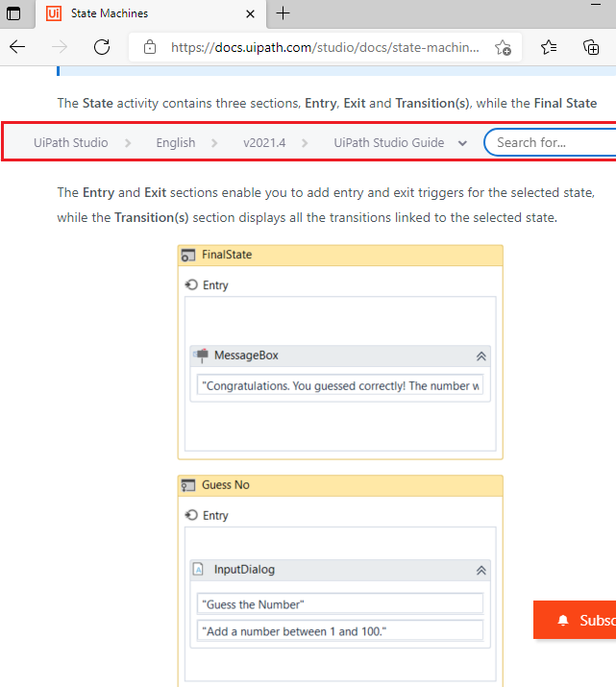Click the InputDialog activity icon

(199, 569)
